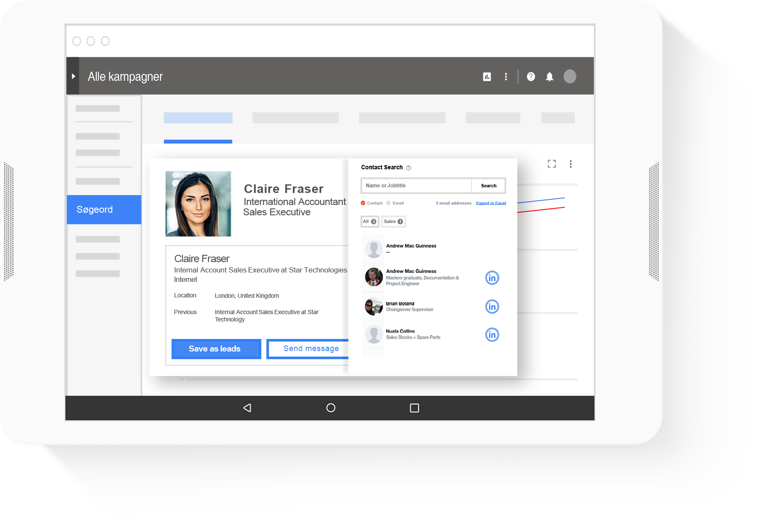Click the Name or Jobtitle search field

pos(416,186)
